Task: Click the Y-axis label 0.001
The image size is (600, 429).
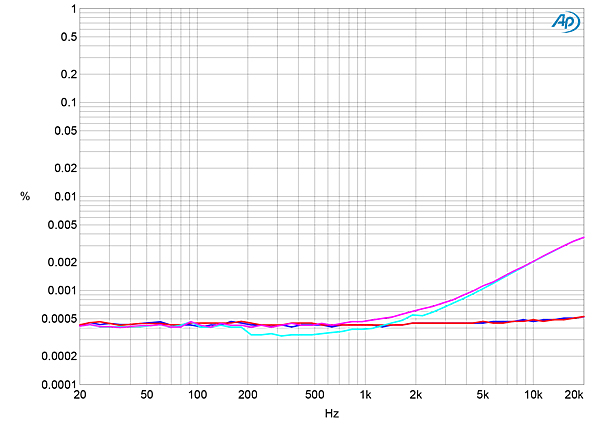Action: (x=62, y=290)
